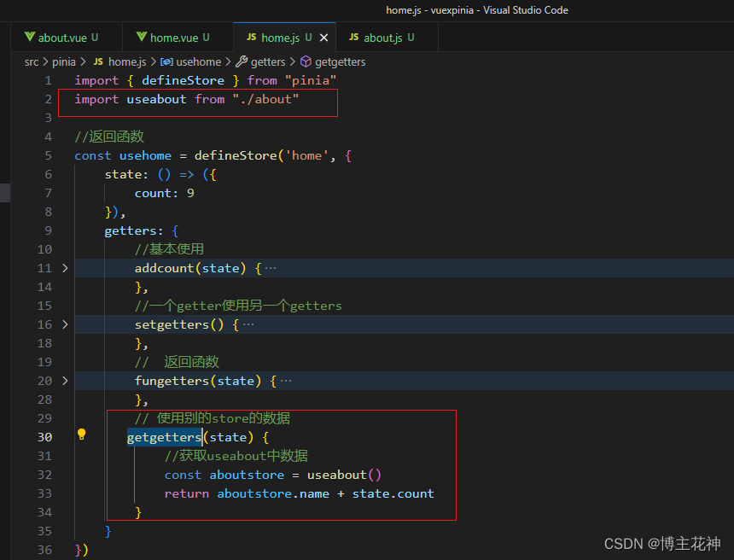The image size is (734, 560).
Task: Click the Vue icon on home.vue tab
Action: pyautogui.click(x=142, y=37)
